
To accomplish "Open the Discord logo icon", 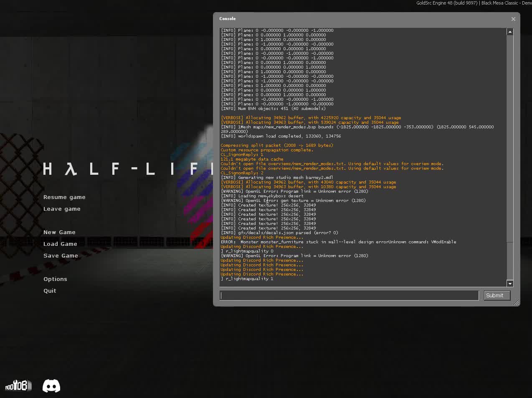I will tap(51, 386).
